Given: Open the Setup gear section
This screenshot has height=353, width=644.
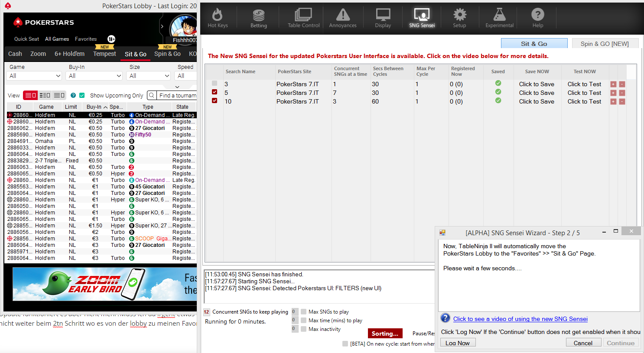Looking at the screenshot, I should [x=459, y=18].
